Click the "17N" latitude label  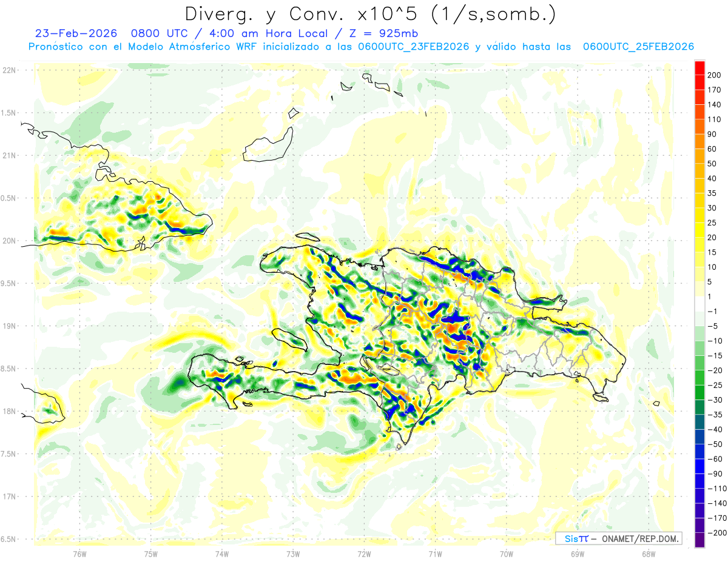(9, 497)
